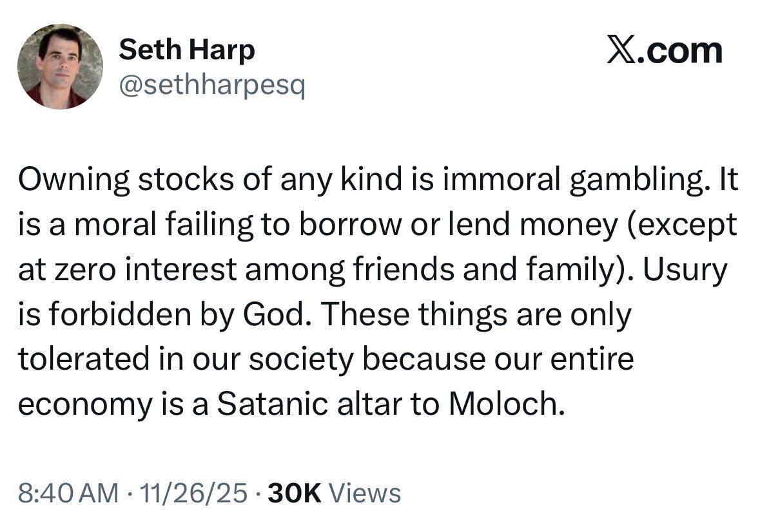Open the @sethharpesq handle link

coord(211,84)
